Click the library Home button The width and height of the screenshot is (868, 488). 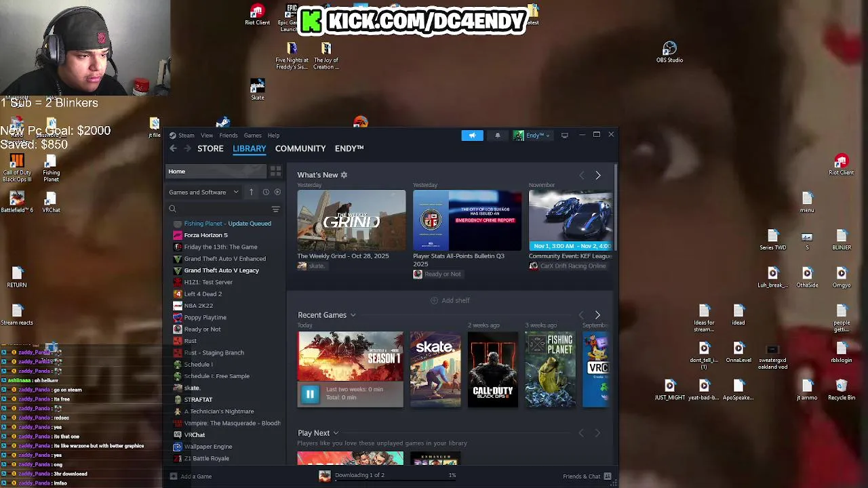[x=216, y=171]
